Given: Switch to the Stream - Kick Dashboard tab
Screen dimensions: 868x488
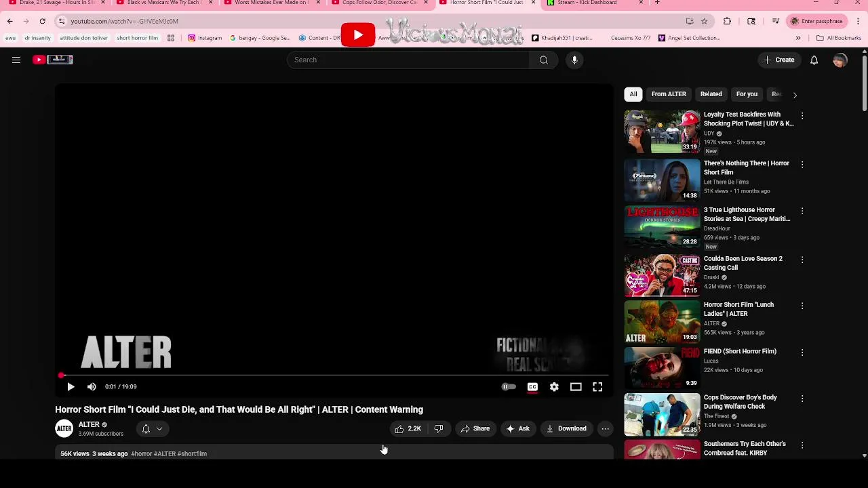Looking at the screenshot, I should 593,3.
